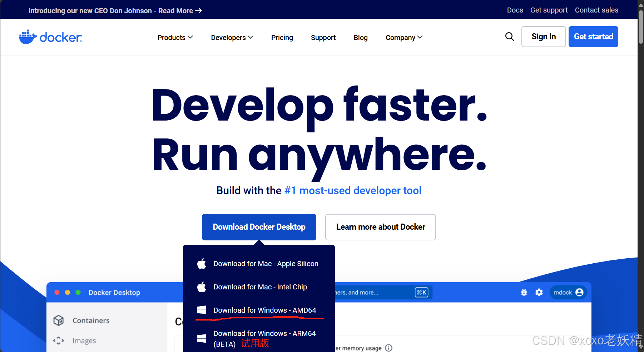Follow the #1 most-used developer tool link
644x352 pixels.
pos(353,190)
